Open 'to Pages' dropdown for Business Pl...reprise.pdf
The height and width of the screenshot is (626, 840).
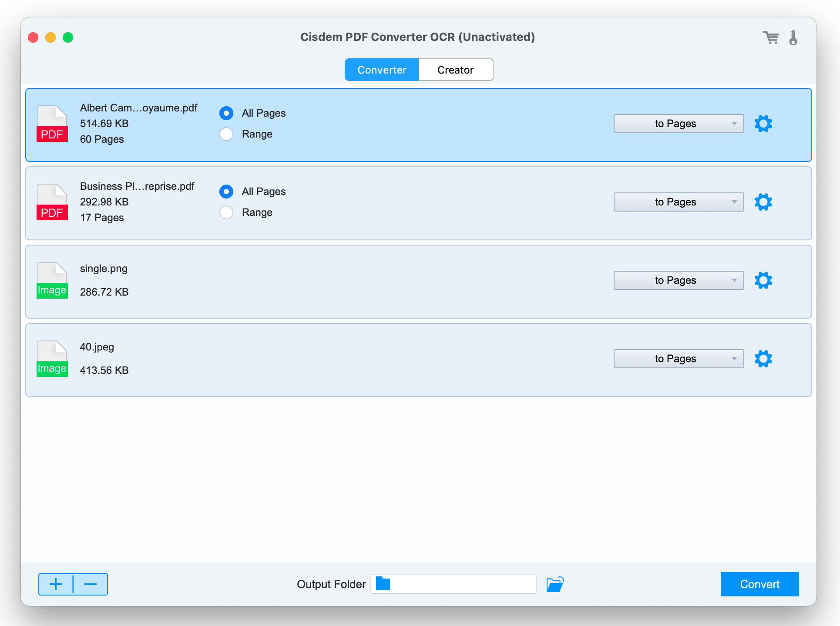pyautogui.click(x=679, y=202)
